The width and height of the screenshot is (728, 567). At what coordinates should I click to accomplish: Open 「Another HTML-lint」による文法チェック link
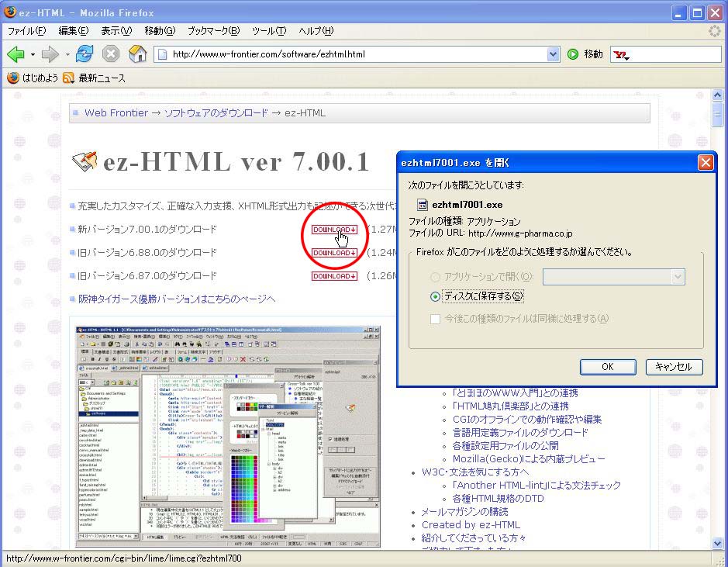click(537, 486)
